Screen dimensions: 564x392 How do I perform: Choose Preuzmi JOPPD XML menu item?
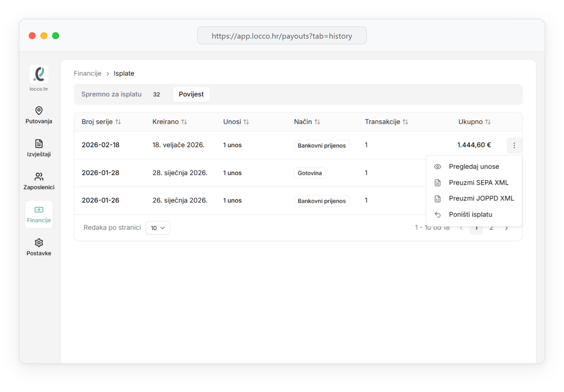pyautogui.click(x=481, y=198)
